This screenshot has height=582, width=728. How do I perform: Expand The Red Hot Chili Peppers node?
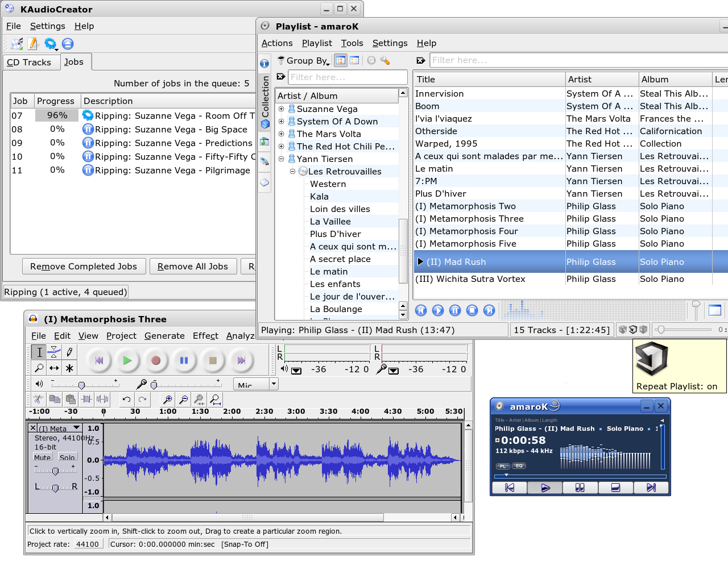tap(281, 146)
